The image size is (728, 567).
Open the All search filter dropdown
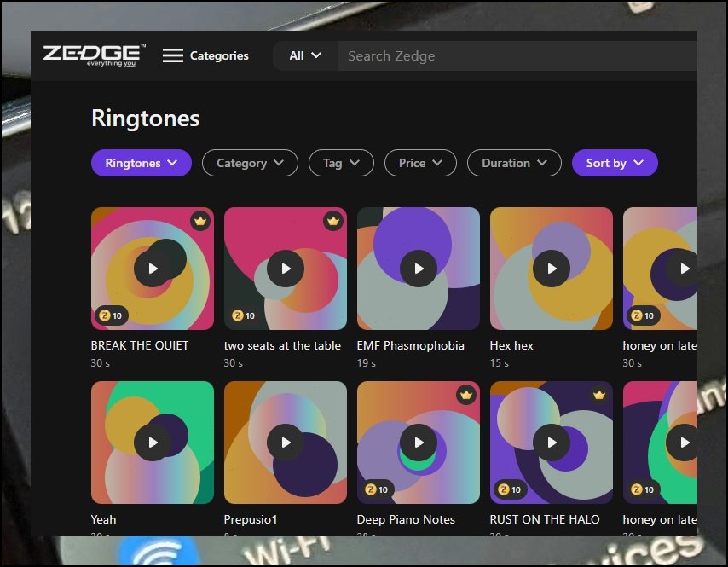click(x=305, y=55)
